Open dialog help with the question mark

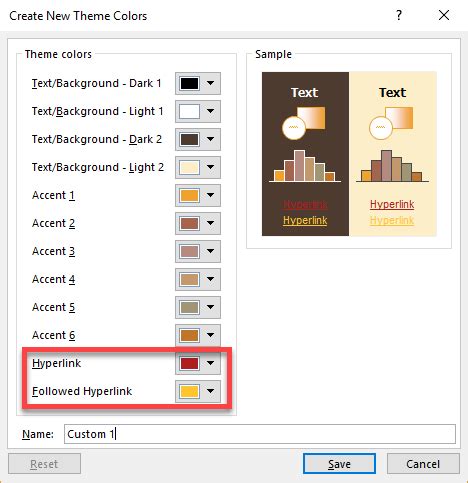point(399,15)
